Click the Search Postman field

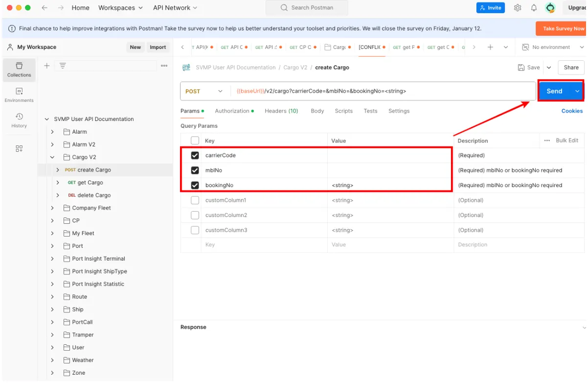click(x=307, y=8)
